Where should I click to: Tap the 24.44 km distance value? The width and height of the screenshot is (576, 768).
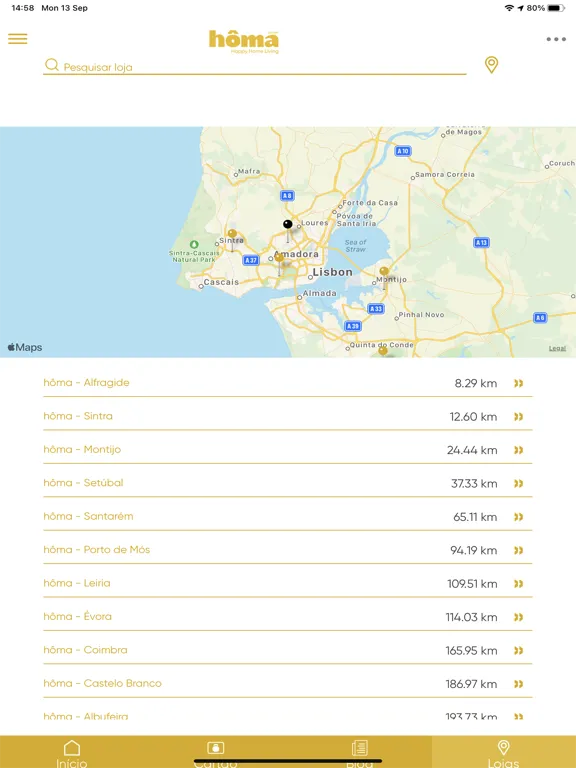[472, 450]
